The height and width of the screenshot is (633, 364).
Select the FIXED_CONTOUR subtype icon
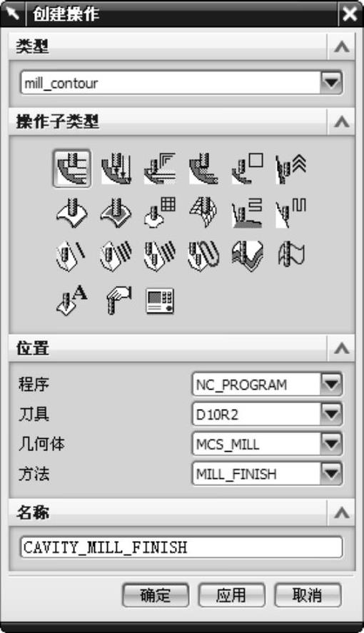[72, 213]
